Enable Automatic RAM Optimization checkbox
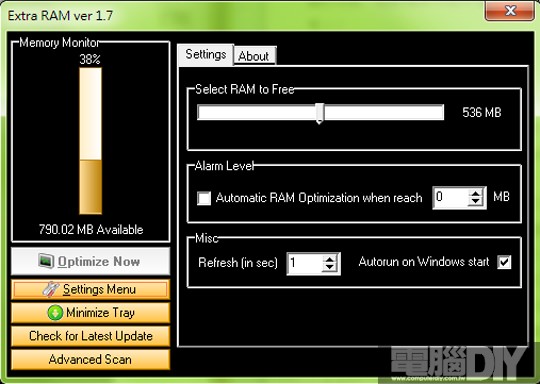The height and width of the screenshot is (384, 540). click(204, 198)
